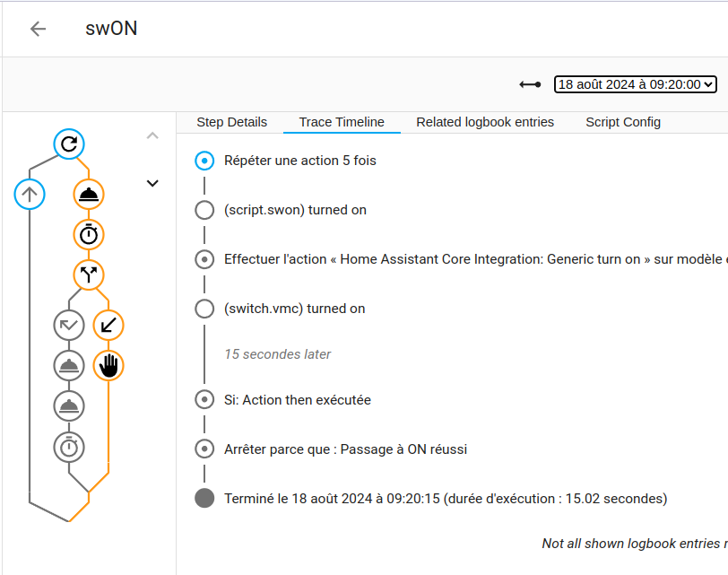The height and width of the screenshot is (575, 728).
Task: Switch to the Step Details tab
Action: tap(231, 122)
